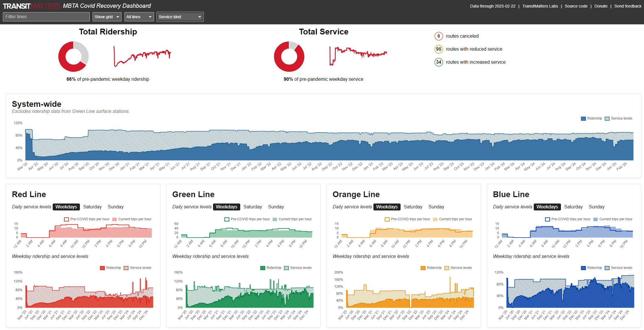Toggle Blue Line Service levels legend icon
This screenshot has width=644, height=330.
[x=607, y=268]
